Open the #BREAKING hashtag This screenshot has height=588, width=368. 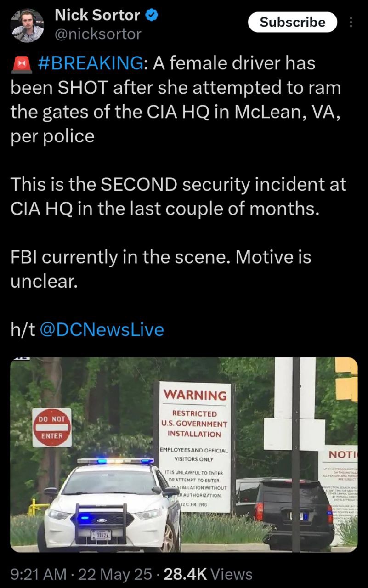click(x=89, y=63)
